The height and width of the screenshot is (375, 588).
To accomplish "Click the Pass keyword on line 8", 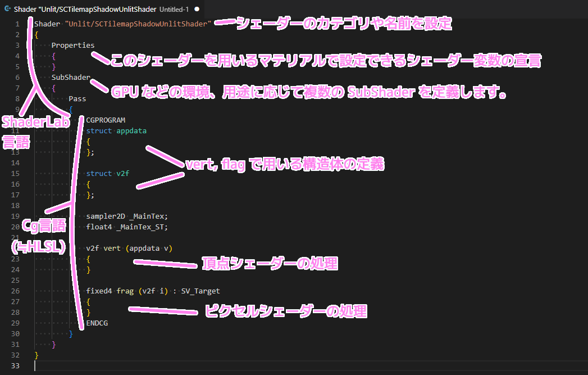I will click(77, 98).
